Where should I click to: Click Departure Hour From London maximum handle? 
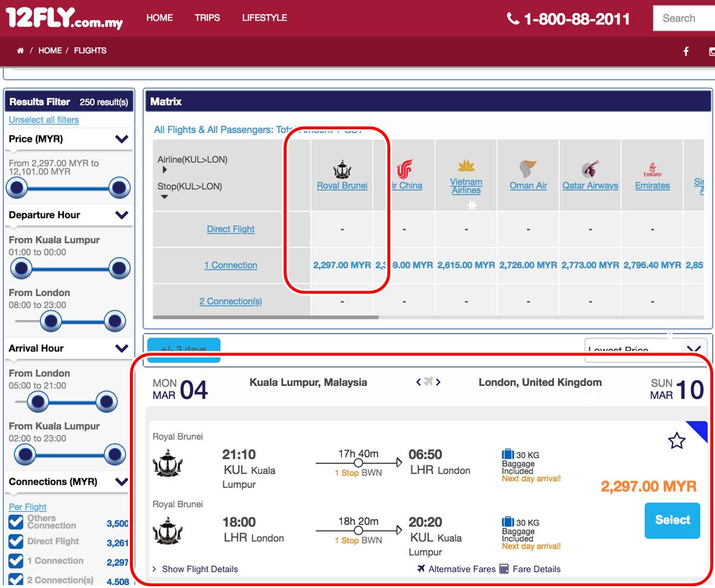(114, 322)
